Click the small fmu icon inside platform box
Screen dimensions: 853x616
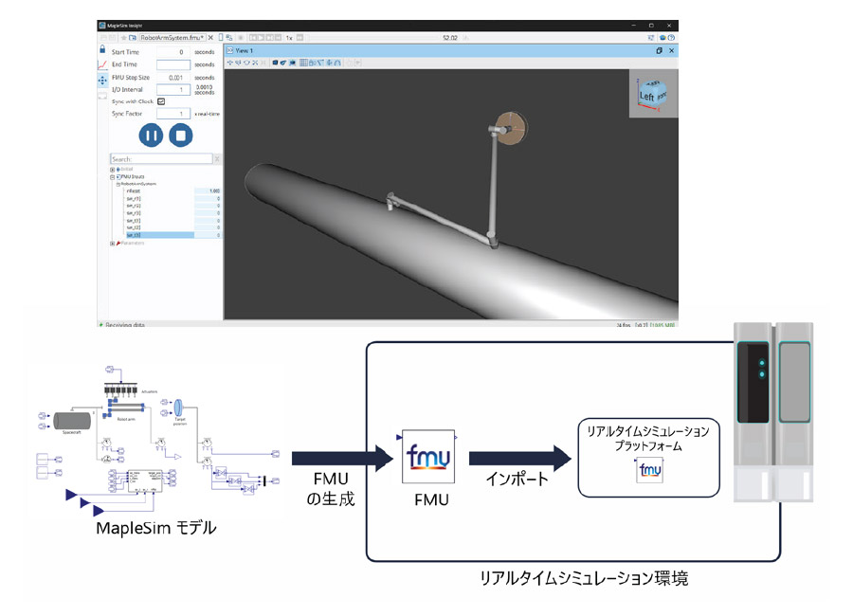(x=650, y=470)
